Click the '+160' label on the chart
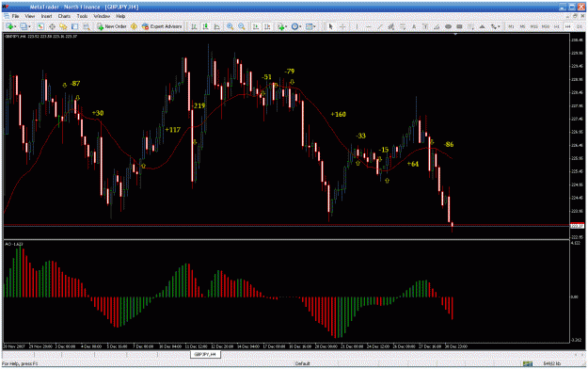The width and height of the screenshot is (588, 369). coord(338,114)
